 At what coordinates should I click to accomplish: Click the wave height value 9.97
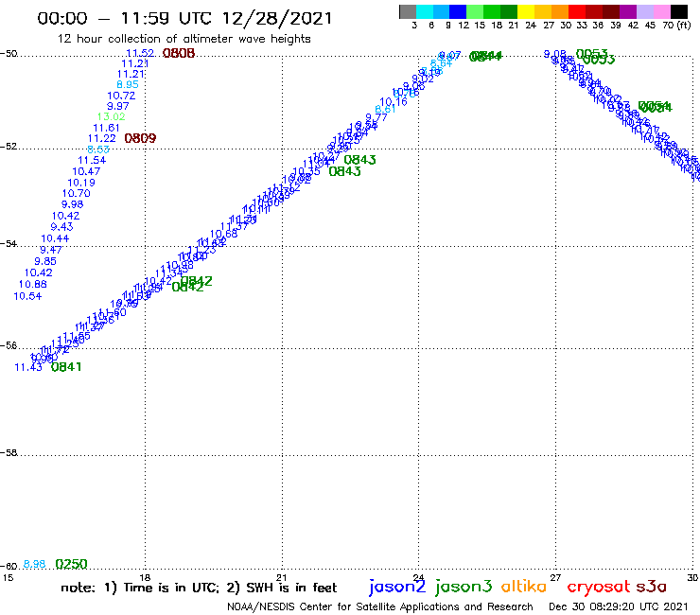point(118,106)
